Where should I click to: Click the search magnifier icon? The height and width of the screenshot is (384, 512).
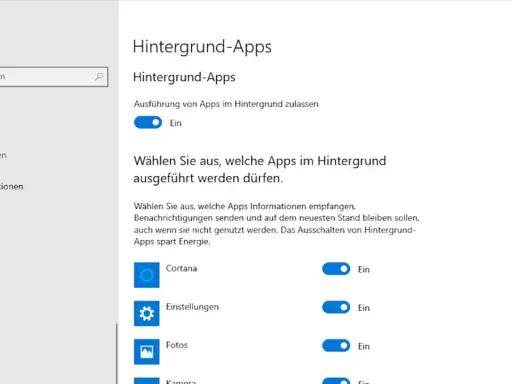pos(99,77)
